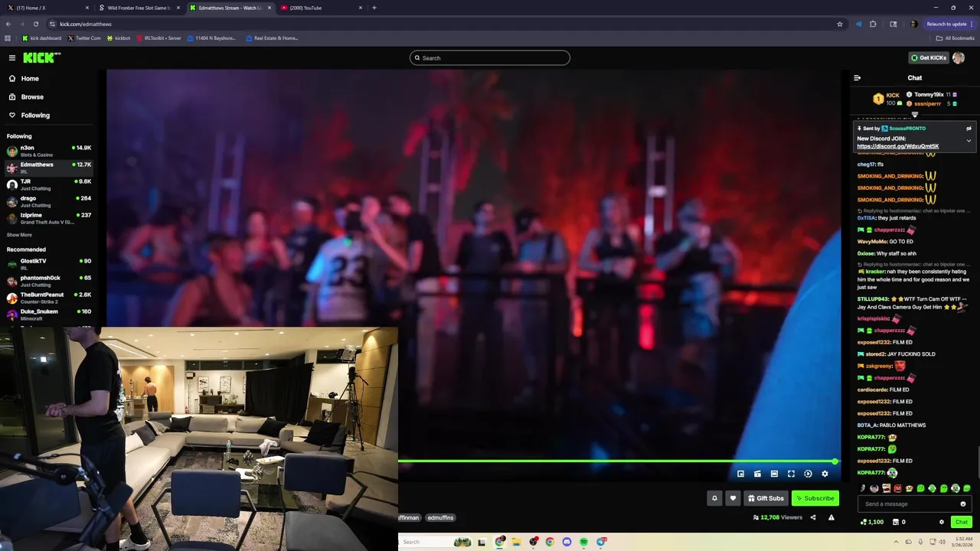Click the green Chat send button
The height and width of the screenshot is (551, 980).
(x=962, y=522)
